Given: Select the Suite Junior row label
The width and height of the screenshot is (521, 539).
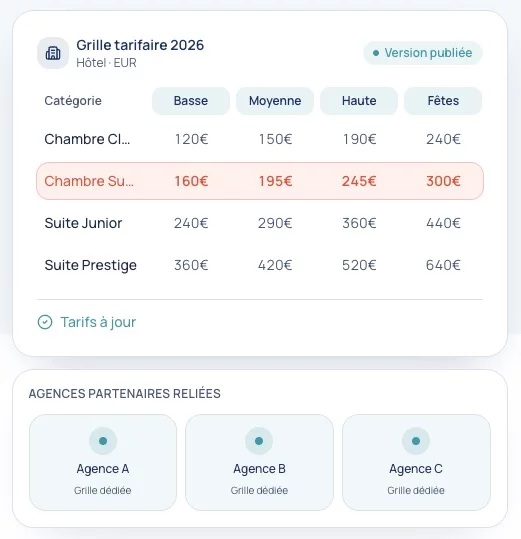Looking at the screenshot, I should pyautogui.click(x=83, y=223).
